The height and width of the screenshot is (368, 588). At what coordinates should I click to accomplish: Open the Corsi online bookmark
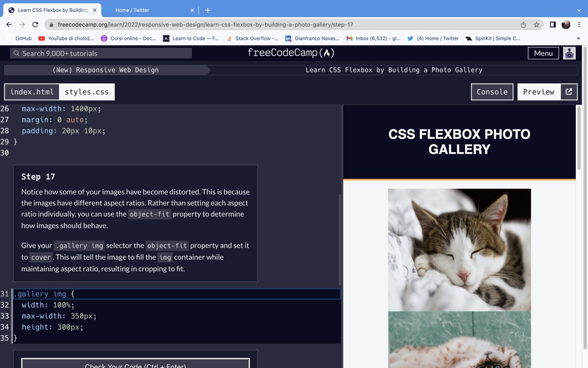pos(128,38)
